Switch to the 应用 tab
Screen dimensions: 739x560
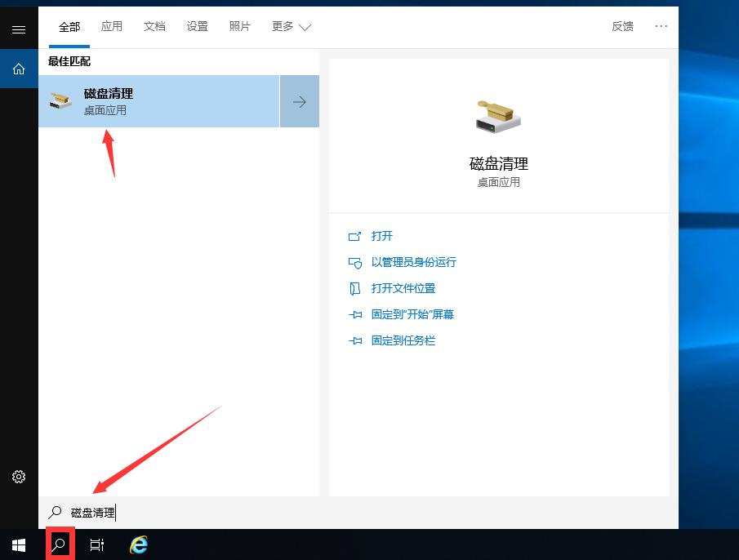tap(112, 26)
